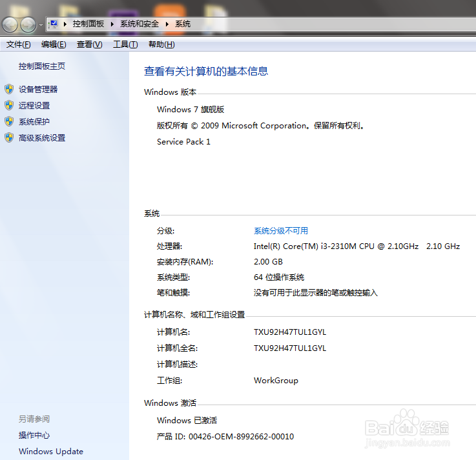This screenshot has width=476, height=460.
Task: Click the 没有可用于此显示器的笔或触控输入 value
Action: click(315, 293)
